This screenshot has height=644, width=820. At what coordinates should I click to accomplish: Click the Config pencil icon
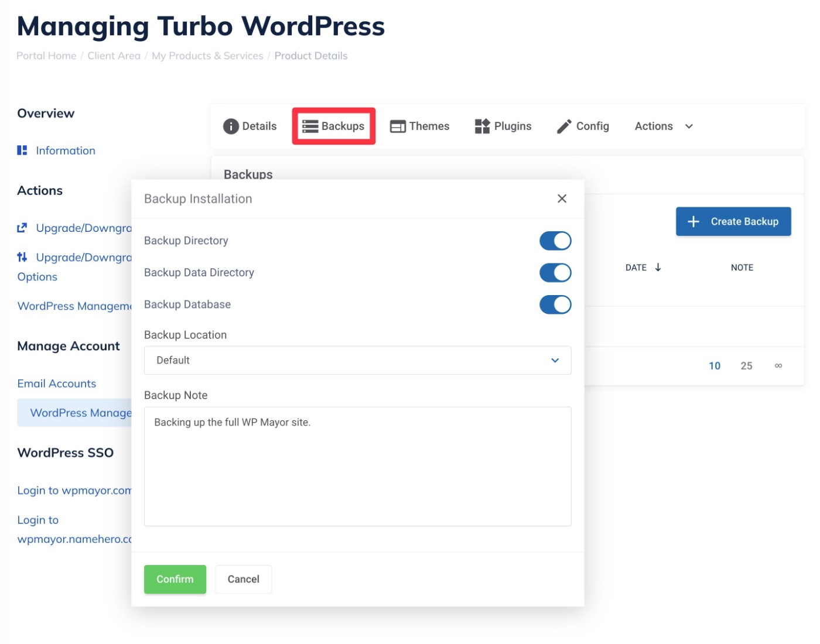pos(564,126)
